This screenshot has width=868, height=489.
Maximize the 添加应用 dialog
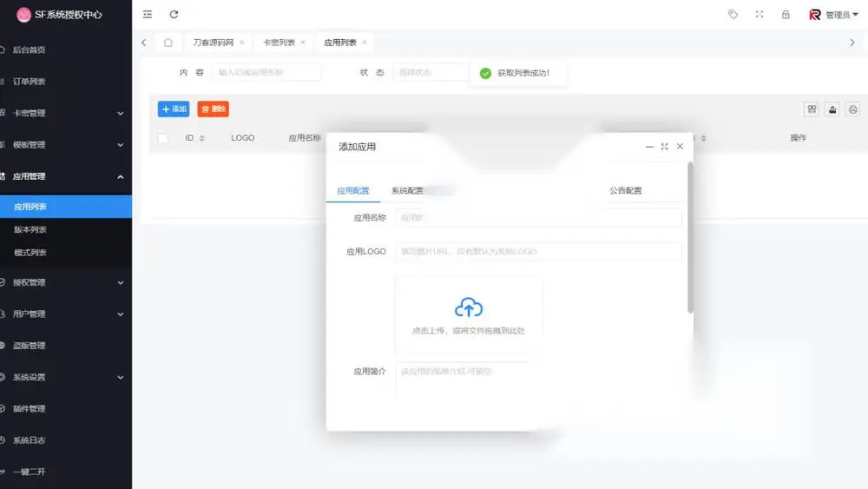pyautogui.click(x=664, y=147)
